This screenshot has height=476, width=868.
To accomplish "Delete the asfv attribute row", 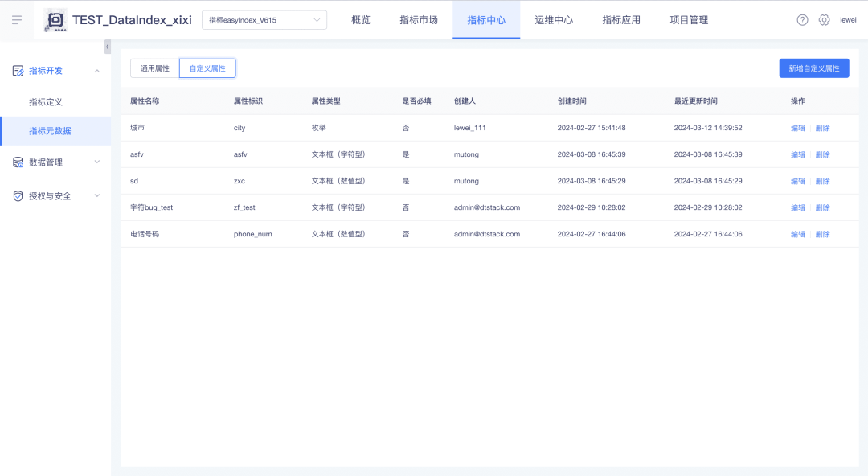I will tap(823, 154).
